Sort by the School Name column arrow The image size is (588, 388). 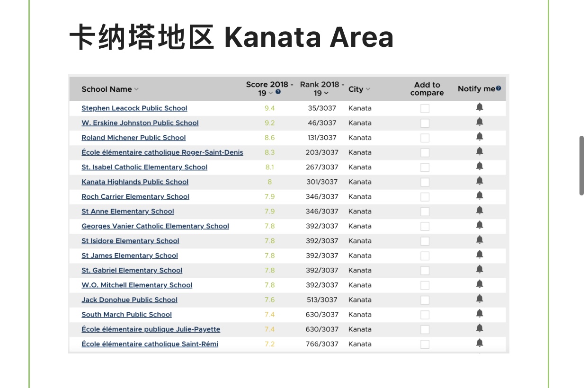[x=136, y=89]
